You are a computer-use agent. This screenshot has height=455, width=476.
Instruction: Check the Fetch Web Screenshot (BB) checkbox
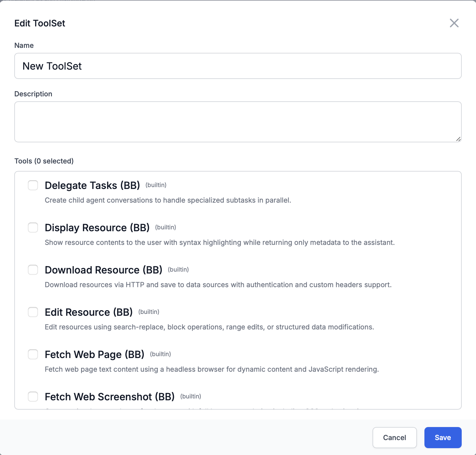tap(33, 397)
